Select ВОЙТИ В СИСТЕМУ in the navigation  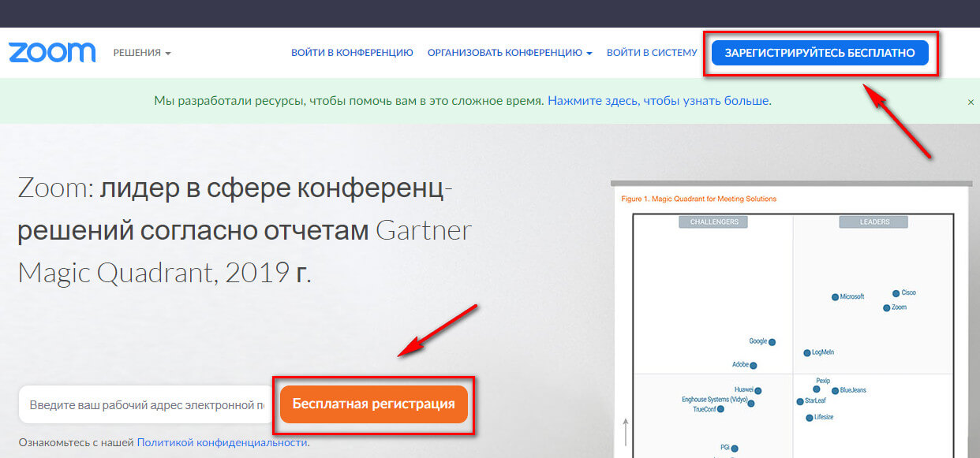click(x=652, y=52)
